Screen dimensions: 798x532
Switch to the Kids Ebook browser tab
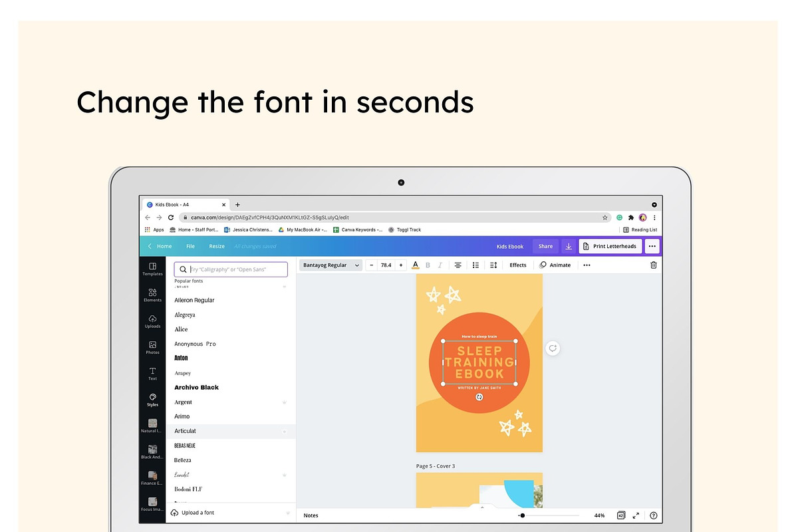[x=185, y=205]
